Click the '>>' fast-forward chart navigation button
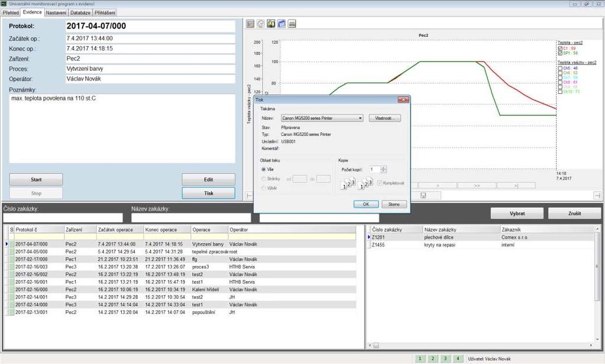The width and height of the screenshot is (605, 364). pyautogui.click(x=477, y=186)
